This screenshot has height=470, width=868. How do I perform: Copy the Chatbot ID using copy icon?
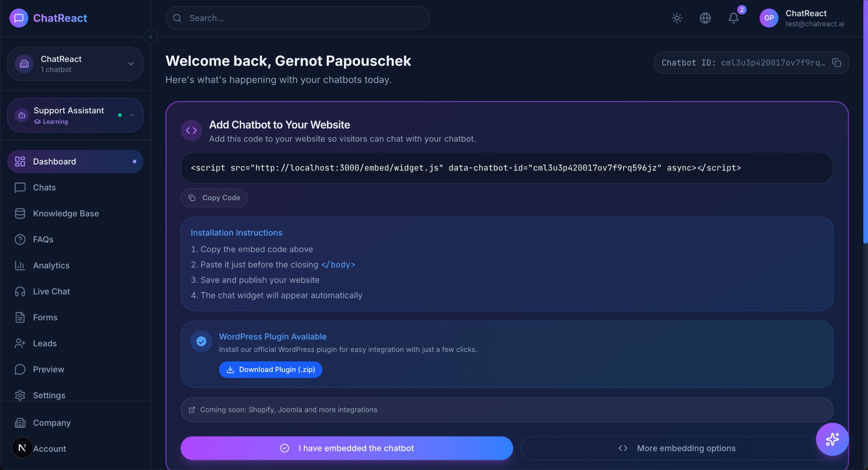[x=837, y=63]
